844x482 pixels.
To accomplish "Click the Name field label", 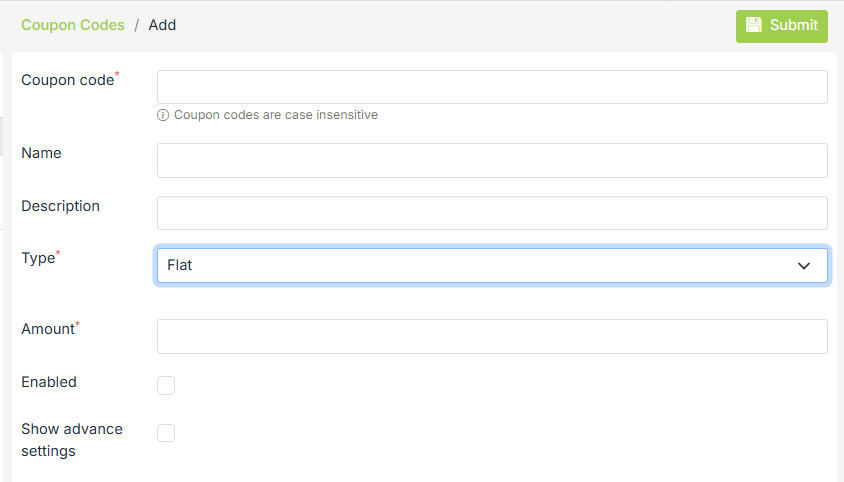I will pos(41,153).
